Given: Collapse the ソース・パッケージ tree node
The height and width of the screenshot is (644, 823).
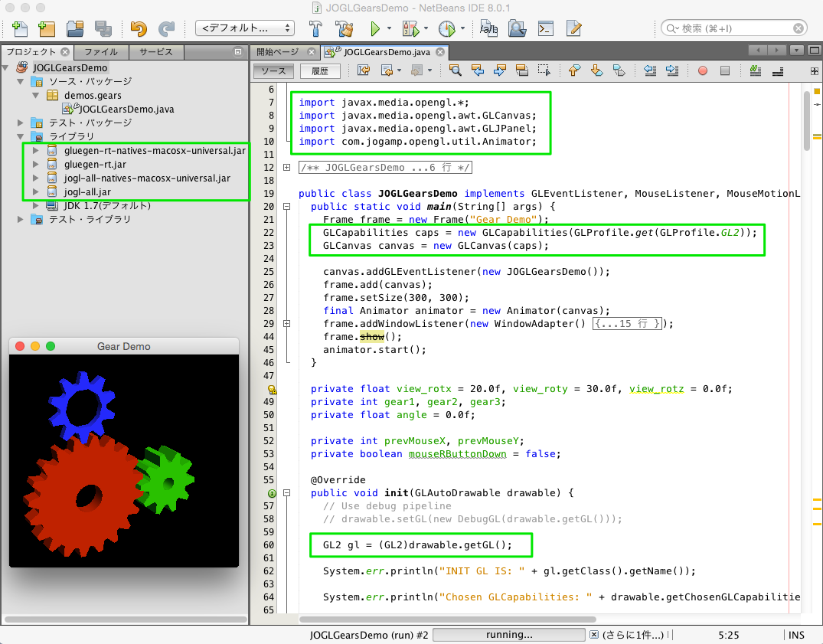Looking at the screenshot, I should click(x=21, y=81).
